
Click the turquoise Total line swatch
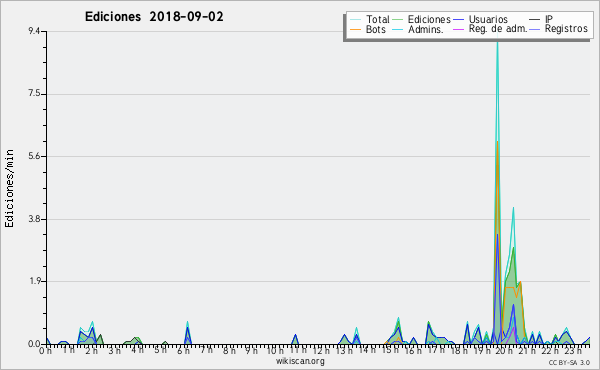click(356, 20)
